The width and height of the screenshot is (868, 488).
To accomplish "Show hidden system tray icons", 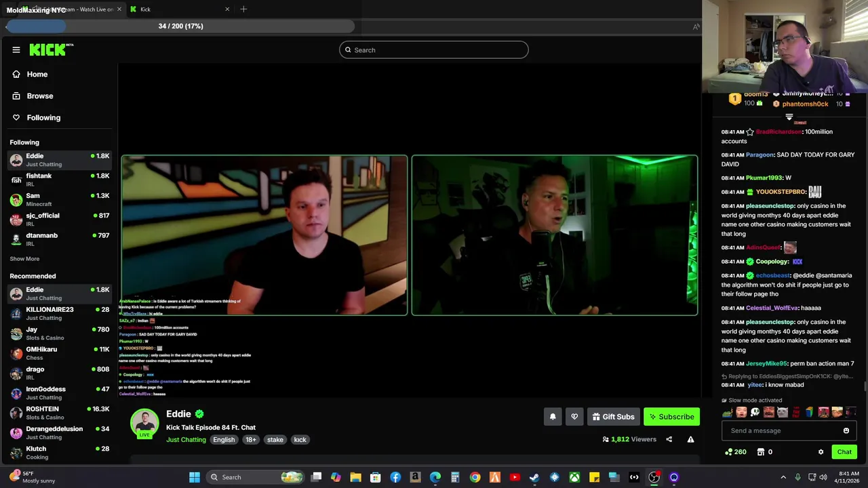I will [x=783, y=477].
